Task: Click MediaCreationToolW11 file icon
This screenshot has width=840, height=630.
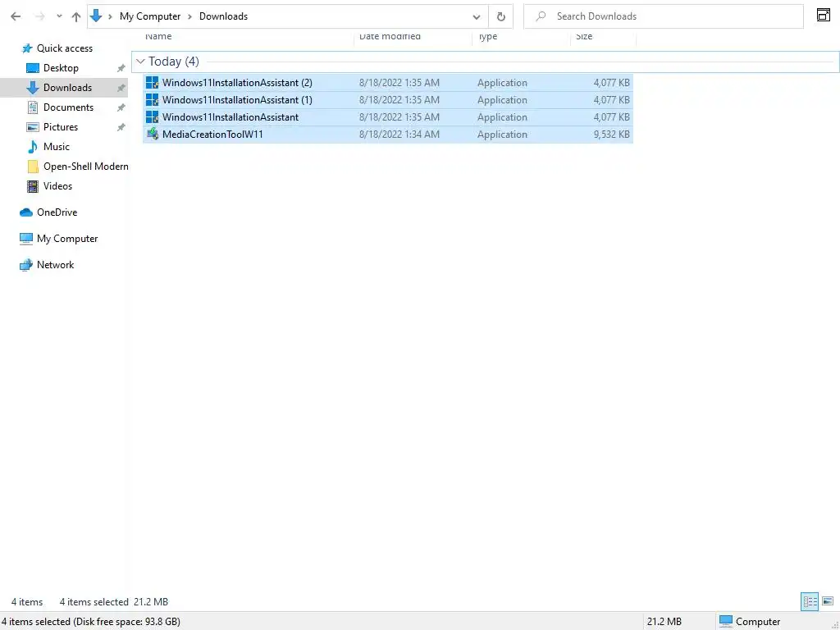Action: (152, 134)
